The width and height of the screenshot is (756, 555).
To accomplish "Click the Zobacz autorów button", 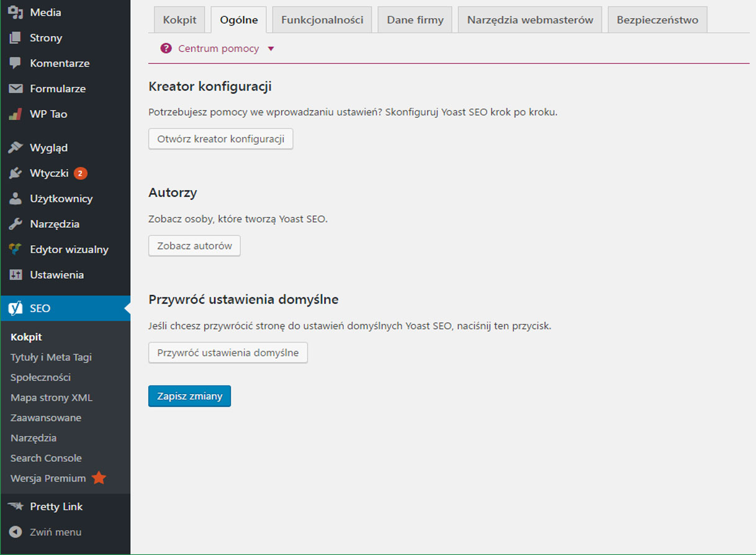I will click(x=194, y=246).
